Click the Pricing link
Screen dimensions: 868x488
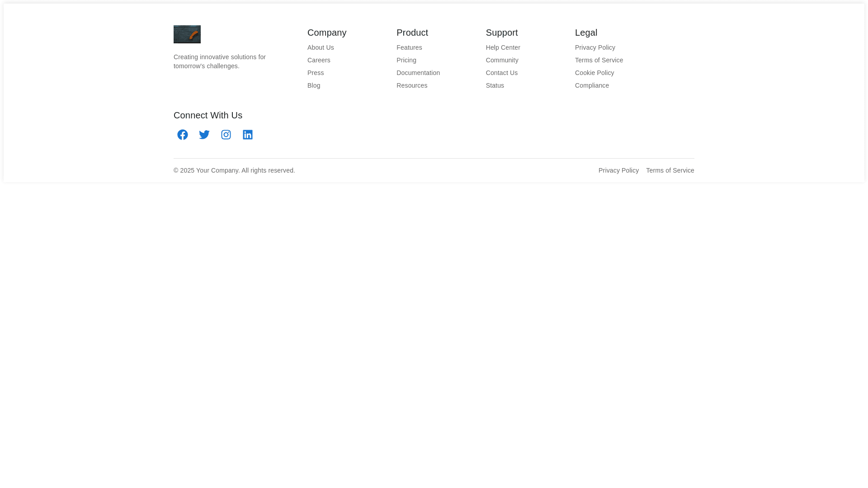click(406, 60)
